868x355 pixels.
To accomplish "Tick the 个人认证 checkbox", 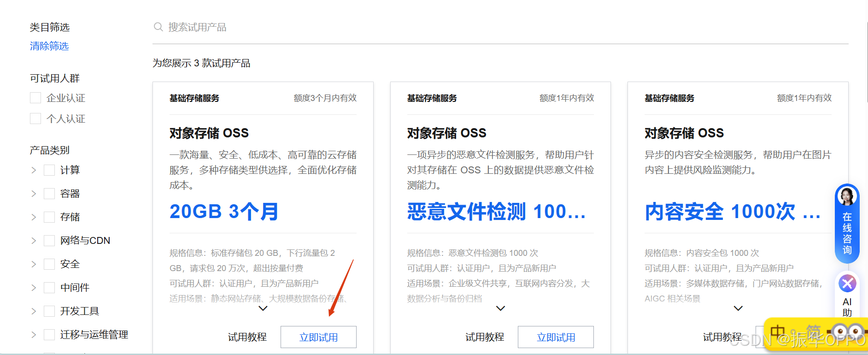I will point(35,118).
